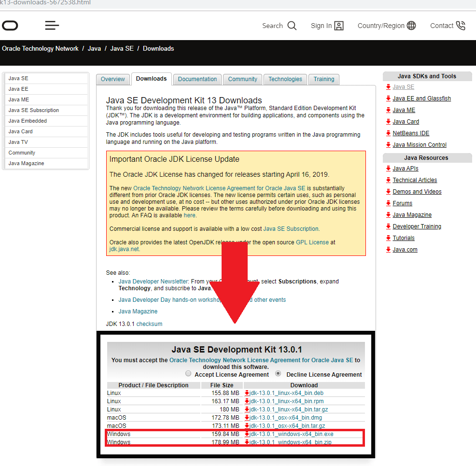Screen dimensions: 476x466
Task: Click the Contact phone icon
Action: 461,26
